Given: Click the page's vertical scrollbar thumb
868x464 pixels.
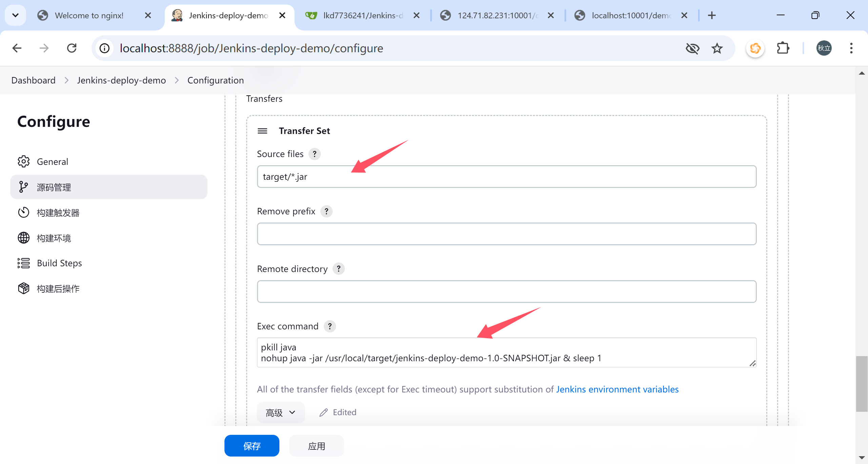Looking at the screenshot, I should (861, 383).
